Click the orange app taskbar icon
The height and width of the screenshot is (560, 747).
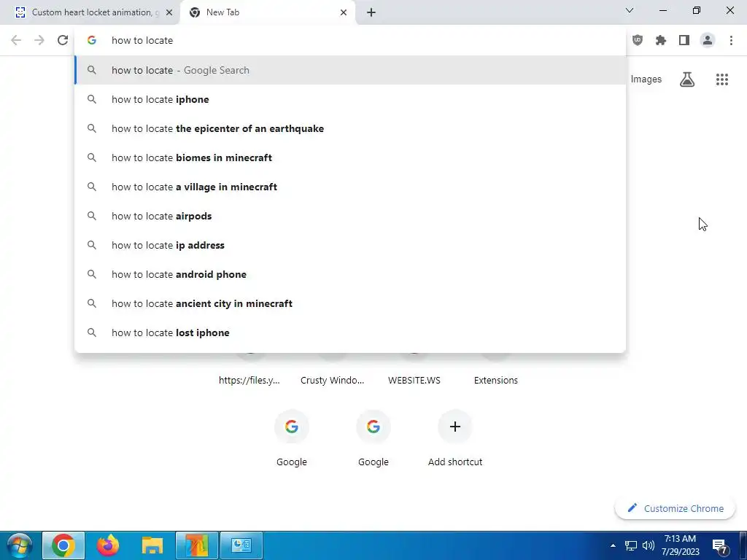197,545
